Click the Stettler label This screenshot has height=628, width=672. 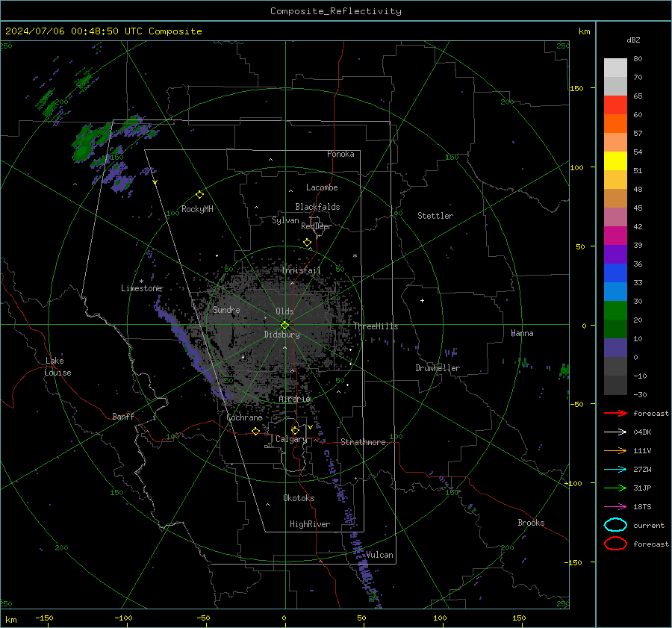pos(435,216)
